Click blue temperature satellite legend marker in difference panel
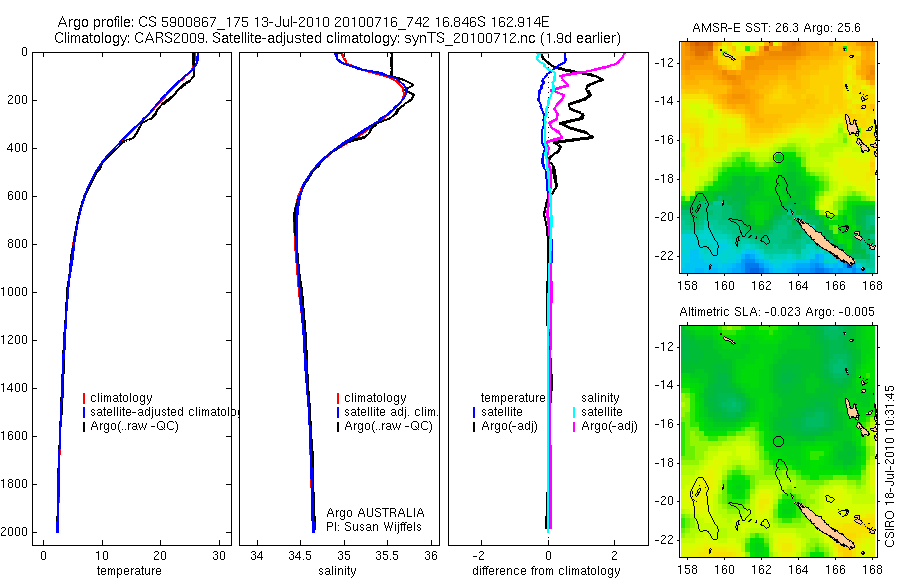 [x=474, y=412]
